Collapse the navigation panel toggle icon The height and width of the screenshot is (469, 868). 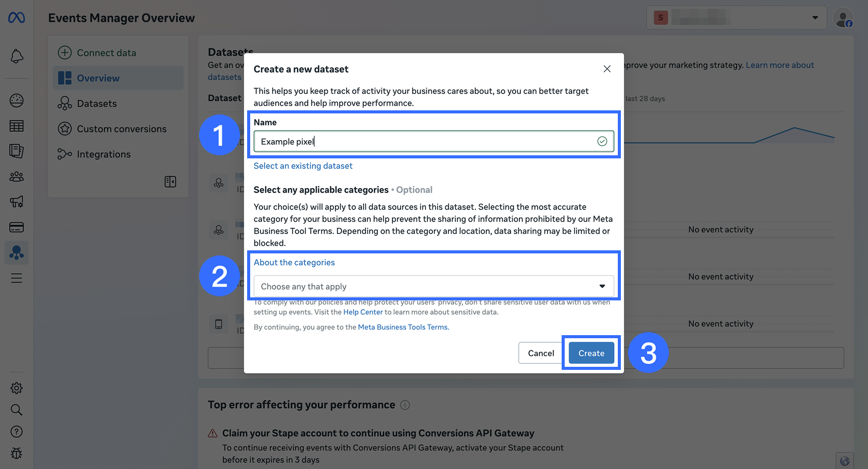(171, 182)
